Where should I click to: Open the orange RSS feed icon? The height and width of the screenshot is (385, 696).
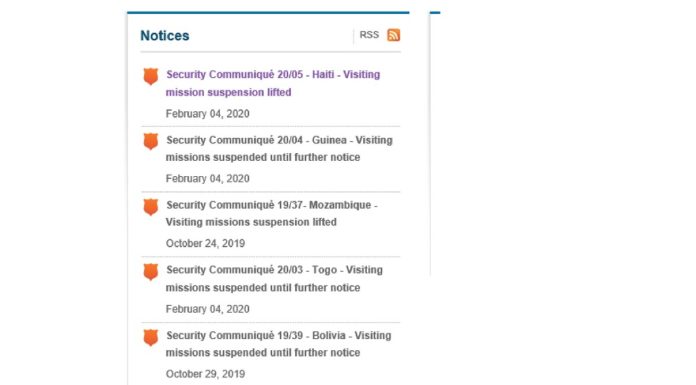[x=393, y=35]
